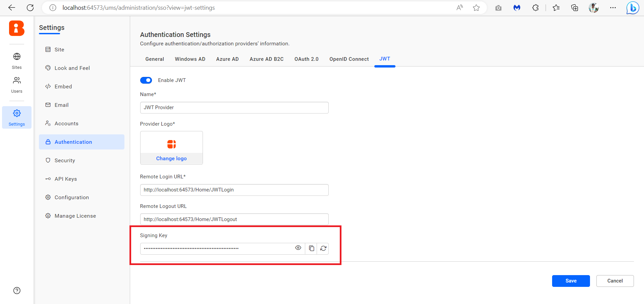Click the help question mark icon
Image resolution: width=644 pixels, height=304 pixels.
[17, 291]
